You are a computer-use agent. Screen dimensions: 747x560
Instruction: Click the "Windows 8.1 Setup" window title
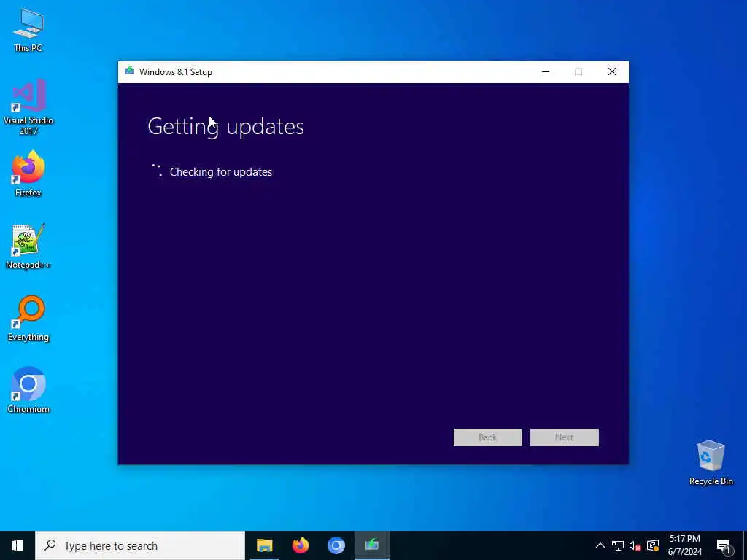(x=176, y=72)
